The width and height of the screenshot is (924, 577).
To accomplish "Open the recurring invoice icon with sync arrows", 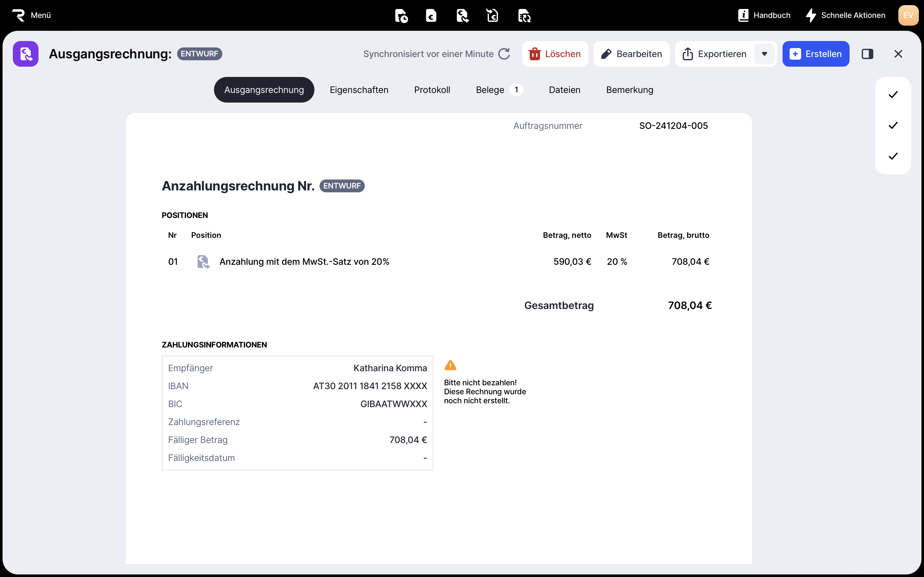I will tap(524, 16).
